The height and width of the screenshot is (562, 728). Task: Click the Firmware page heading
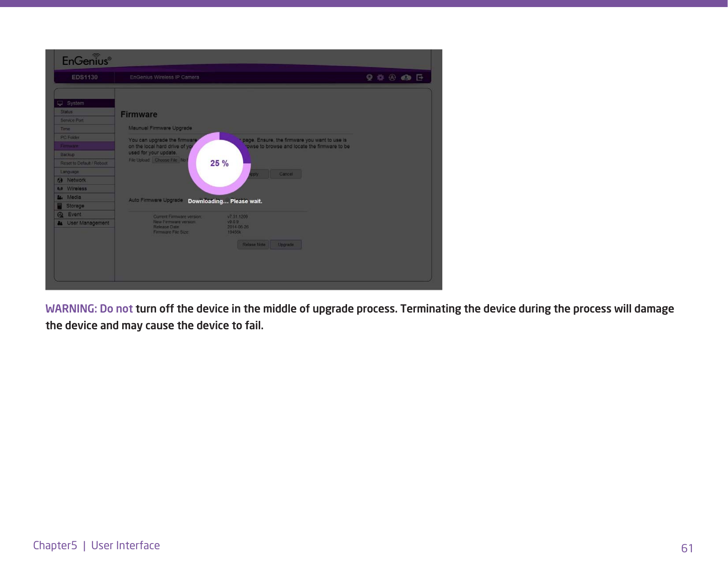pyautogui.click(x=139, y=115)
